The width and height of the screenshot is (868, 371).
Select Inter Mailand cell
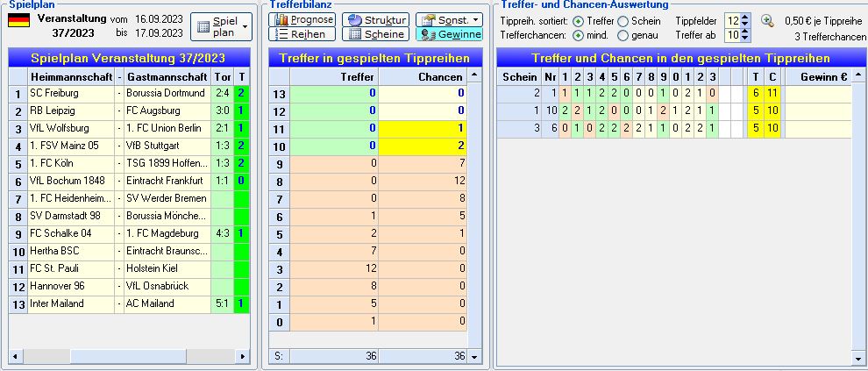pos(71,303)
